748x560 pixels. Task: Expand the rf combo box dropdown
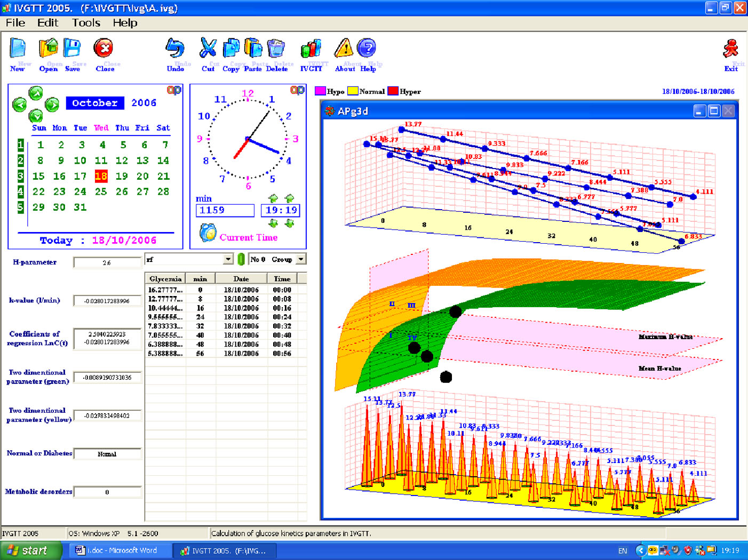pyautogui.click(x=228, y=259)
